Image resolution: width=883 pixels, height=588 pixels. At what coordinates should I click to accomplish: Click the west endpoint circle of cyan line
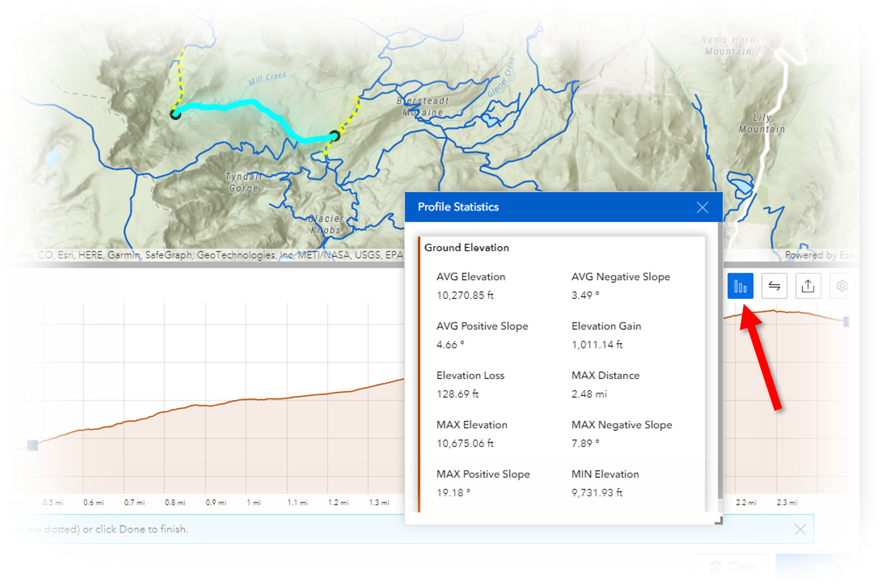coord(176,114)
